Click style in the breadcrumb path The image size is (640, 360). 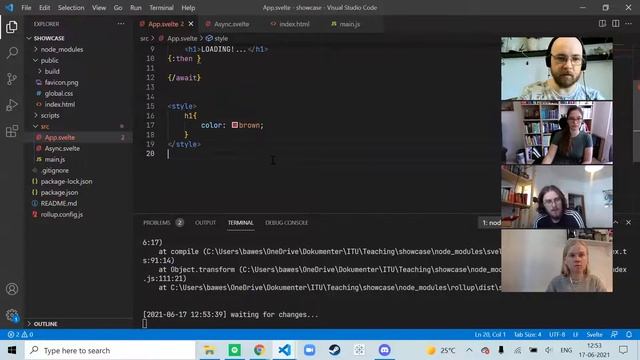221,38
